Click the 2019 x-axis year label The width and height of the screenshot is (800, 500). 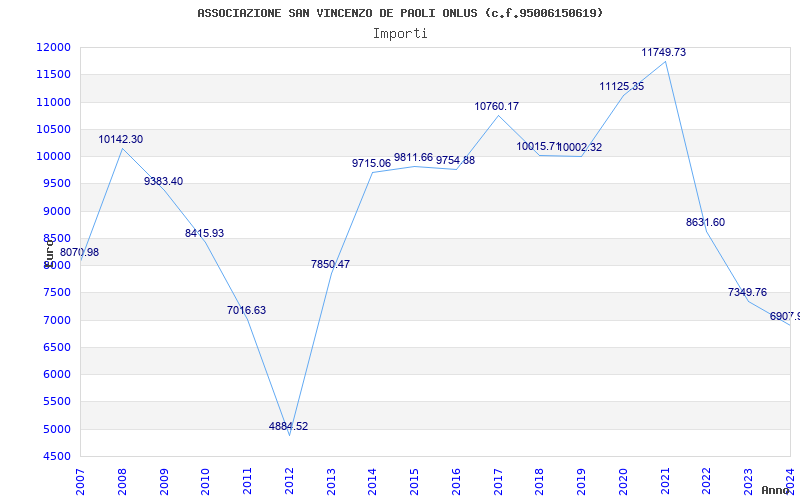click(x=582, y=482)
